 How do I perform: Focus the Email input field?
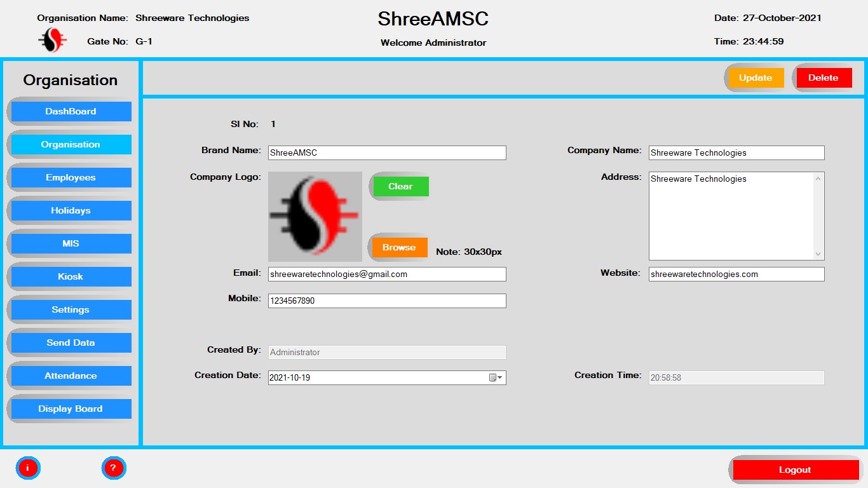click(387, 274)
